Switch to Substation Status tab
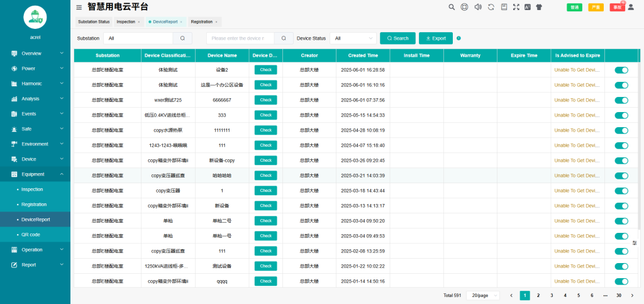Screen dimensions: 644x304 pos(94,22)
